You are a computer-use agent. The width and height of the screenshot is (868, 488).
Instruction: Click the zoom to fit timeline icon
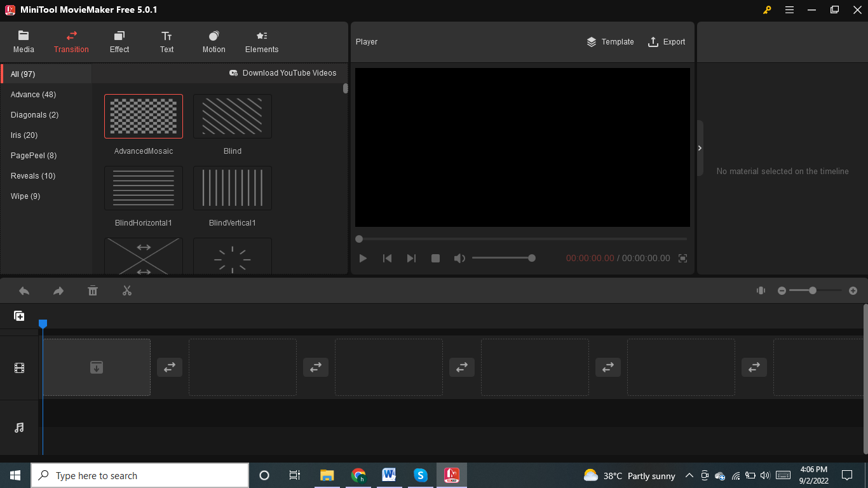(x=761, y=290)
